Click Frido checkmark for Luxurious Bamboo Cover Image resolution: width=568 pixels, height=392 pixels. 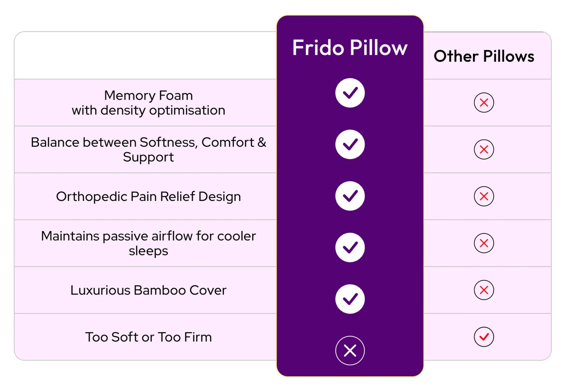tap(350, 299)
